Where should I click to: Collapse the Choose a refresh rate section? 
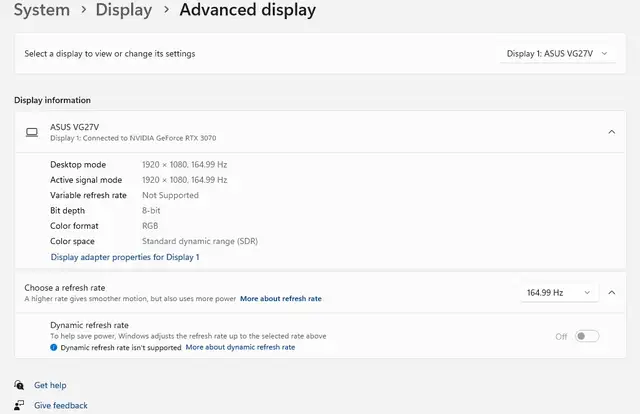[x=611, y=292]
